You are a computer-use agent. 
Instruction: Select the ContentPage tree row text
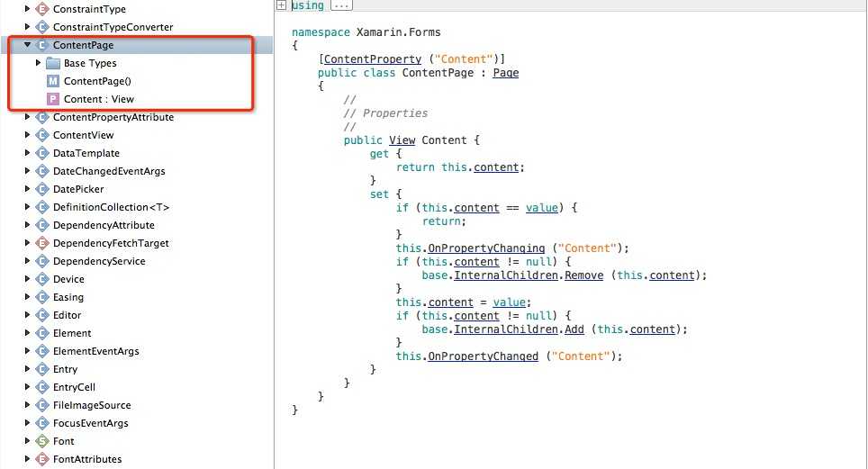83,45
